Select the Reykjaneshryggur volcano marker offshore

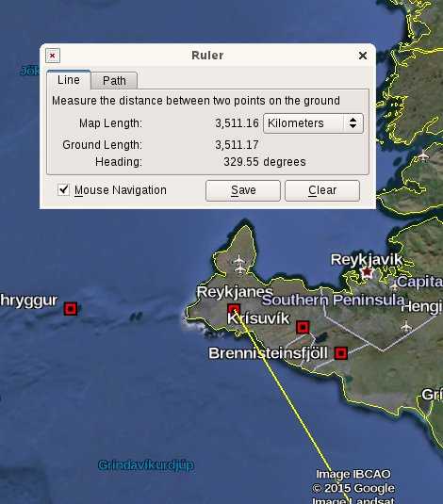[x=71, y=309]
